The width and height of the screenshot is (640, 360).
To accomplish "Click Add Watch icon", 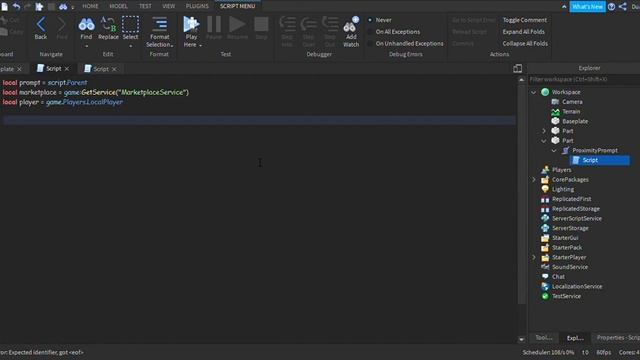I will (351, 24).
